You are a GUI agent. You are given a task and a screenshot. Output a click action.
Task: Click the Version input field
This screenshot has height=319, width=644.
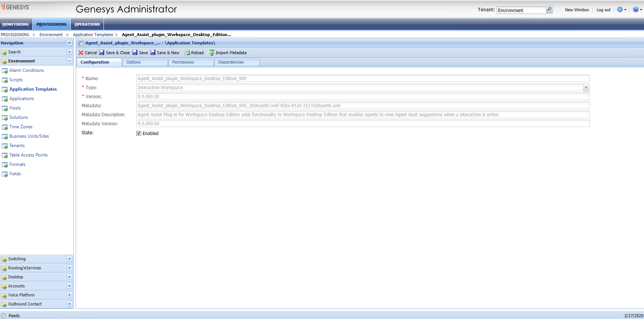[363, 96]
